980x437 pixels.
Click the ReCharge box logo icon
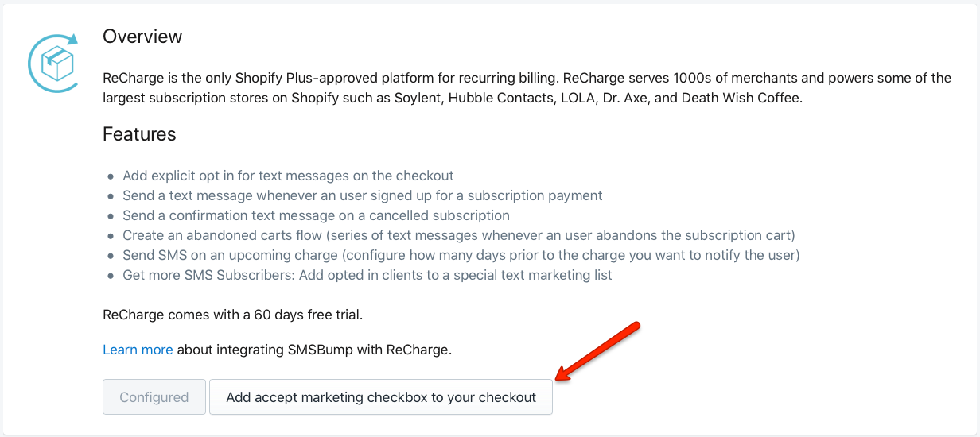click(53, 63)
